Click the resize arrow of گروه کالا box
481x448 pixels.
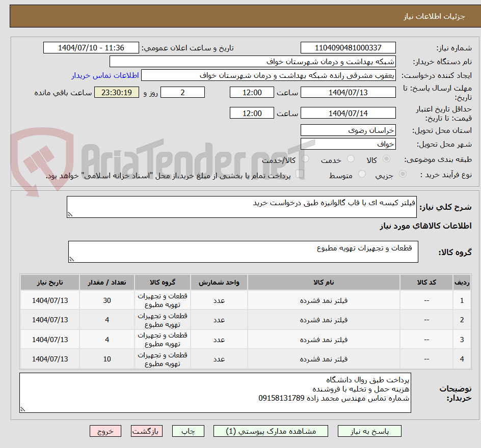click(x=71, y=260)
